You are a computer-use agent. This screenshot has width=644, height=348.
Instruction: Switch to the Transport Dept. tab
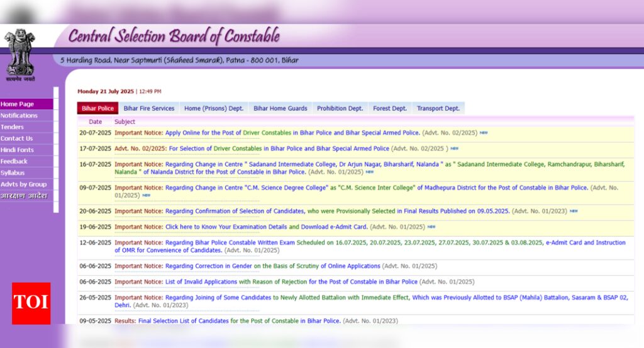(438, 108)
